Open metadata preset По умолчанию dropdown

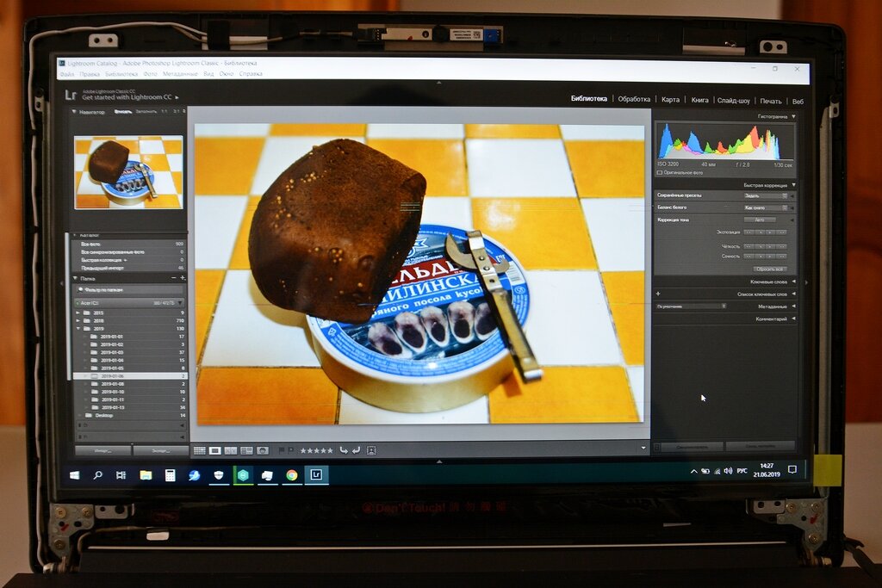(x=691, y=306)
